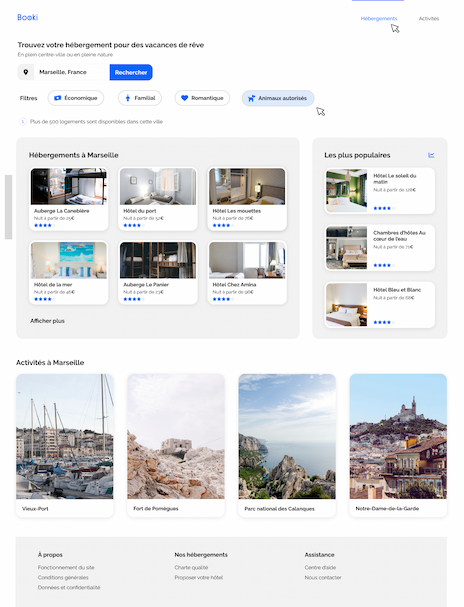Toggle the Romantique filter
The width and height of the screenshot is (464, 607).
coord(202,98)
